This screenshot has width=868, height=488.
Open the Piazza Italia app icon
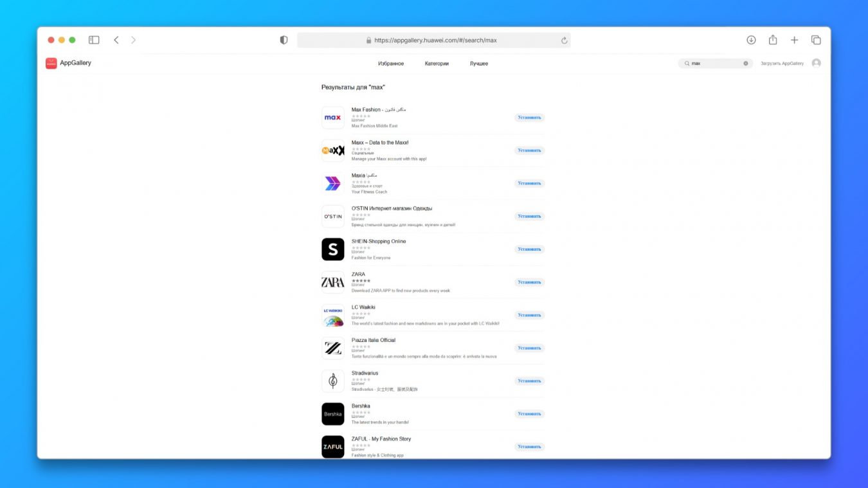[x=333, y=348]
